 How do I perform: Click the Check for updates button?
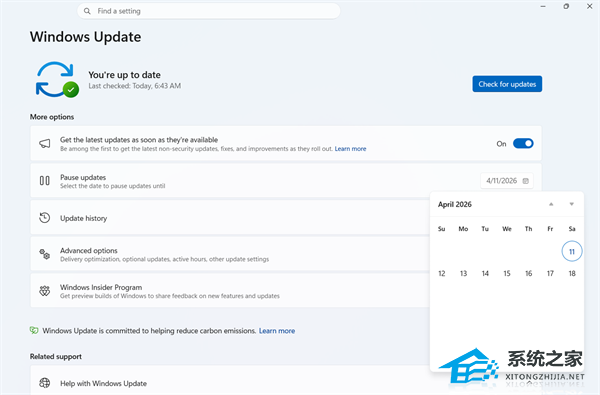coord(507,84)
